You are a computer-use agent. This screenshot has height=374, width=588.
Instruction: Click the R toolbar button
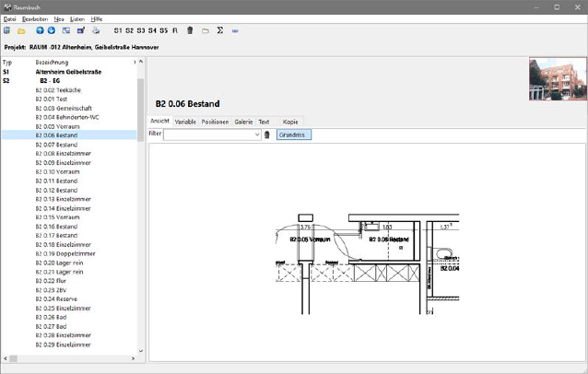175,30
